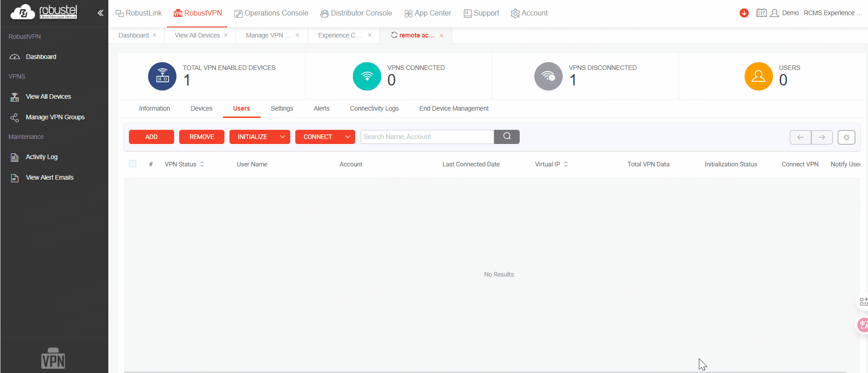The height and width of the screenshot is (373, 868).
Task: Close the View All Devices tab
Action: click(226, 35)
